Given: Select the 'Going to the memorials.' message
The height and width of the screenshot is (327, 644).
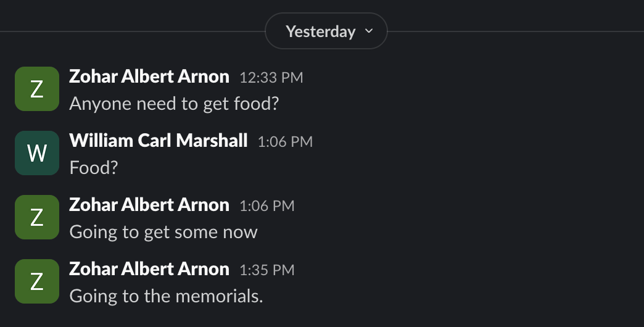Looking at the screenshot, I should (166, 296).
